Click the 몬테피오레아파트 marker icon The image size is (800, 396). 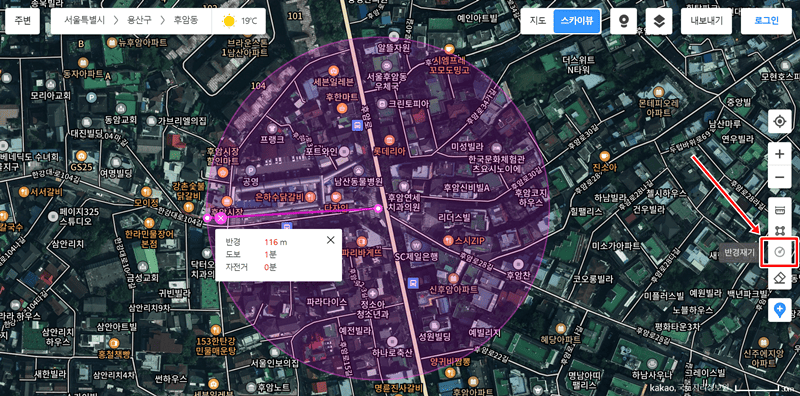pyautogui.click(x=658, y=92)
